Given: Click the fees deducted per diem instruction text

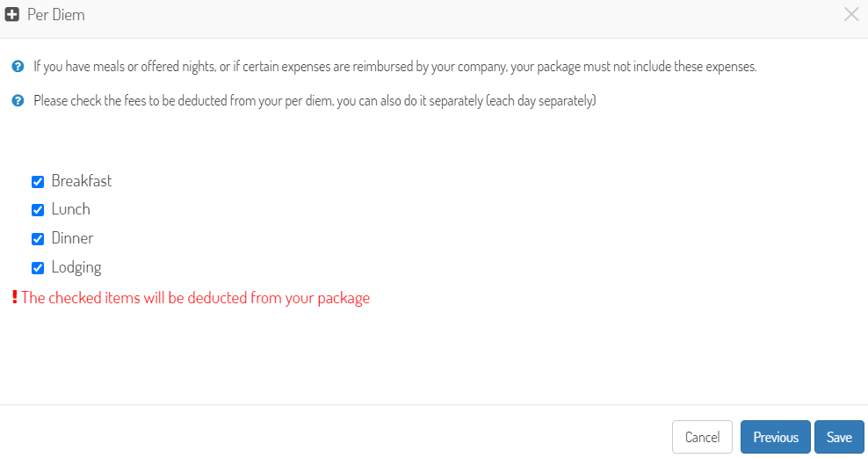Looking at the screenshot, I should tap(315, 101).
